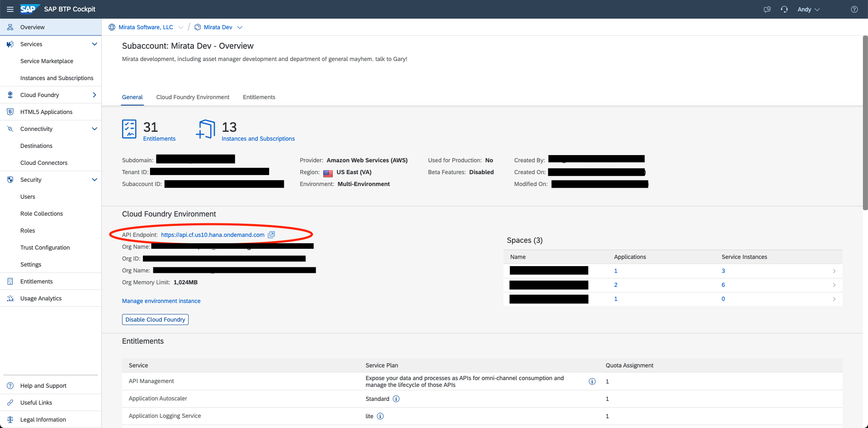868x428 pixels.
Task: Select the Application Autoscaler service cell
Action: point(158,398)
